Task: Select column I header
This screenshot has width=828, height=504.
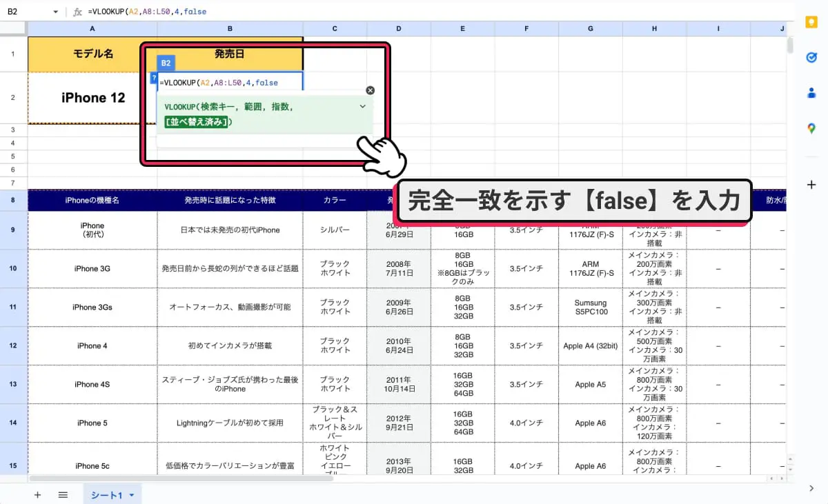Action: coord(718,28)
